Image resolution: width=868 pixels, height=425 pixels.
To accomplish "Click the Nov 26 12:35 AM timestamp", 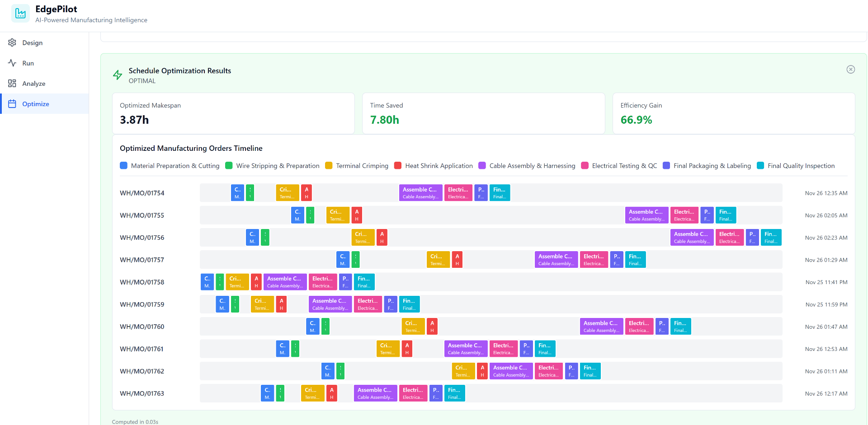I will click(x=826, y=193).
